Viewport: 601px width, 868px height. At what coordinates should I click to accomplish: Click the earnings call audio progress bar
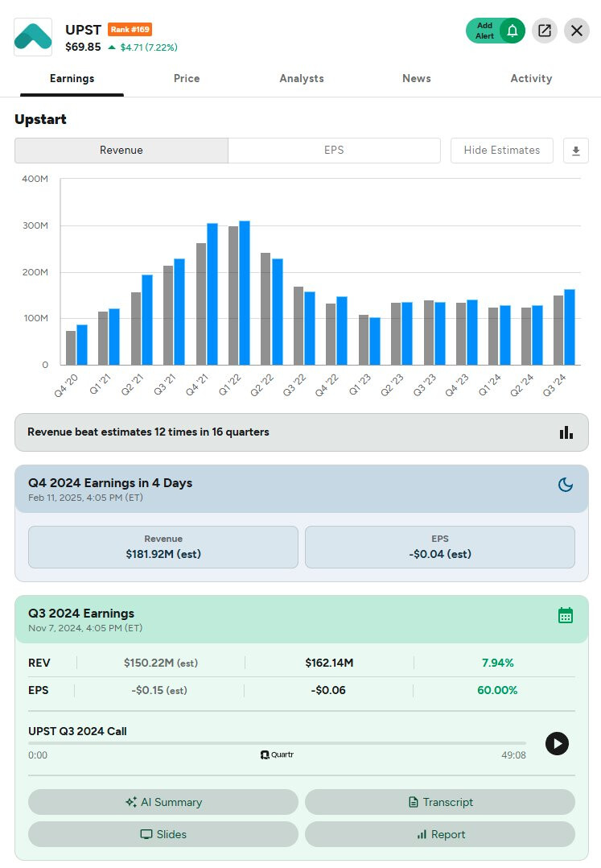click(x=277, y=743)
